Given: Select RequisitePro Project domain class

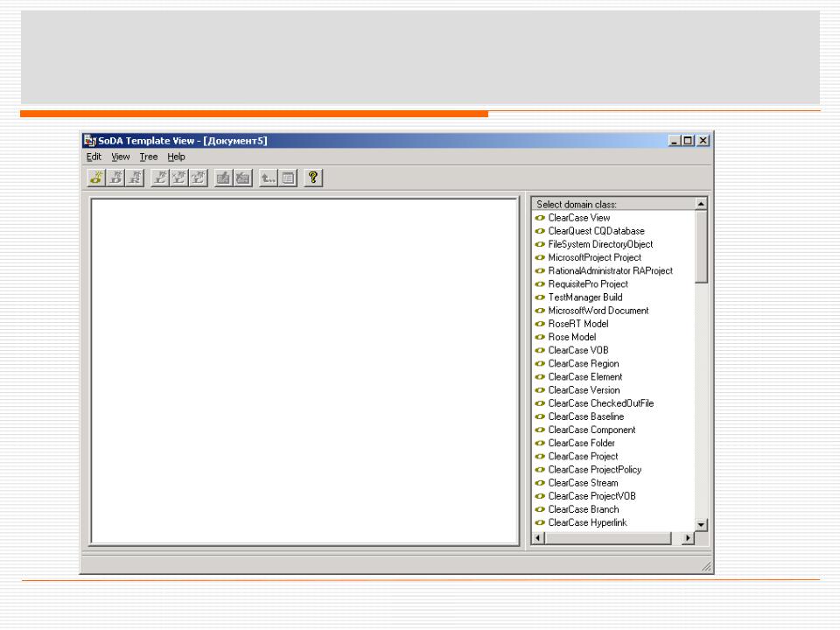Looking at the screenshot, I should tap(588, 283).
